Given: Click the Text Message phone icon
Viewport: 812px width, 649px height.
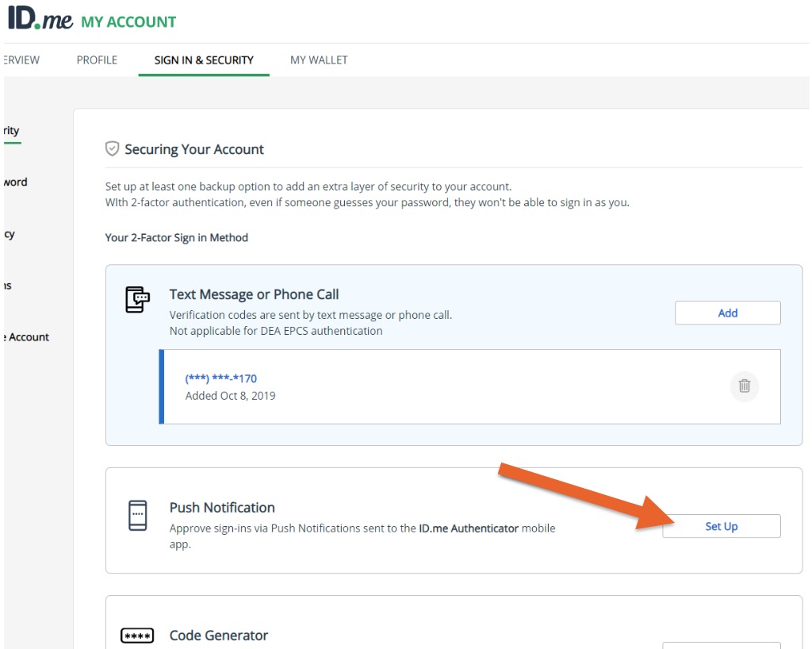Looking at the screenshot, I should pyautogui.click(x=137, y=299).
